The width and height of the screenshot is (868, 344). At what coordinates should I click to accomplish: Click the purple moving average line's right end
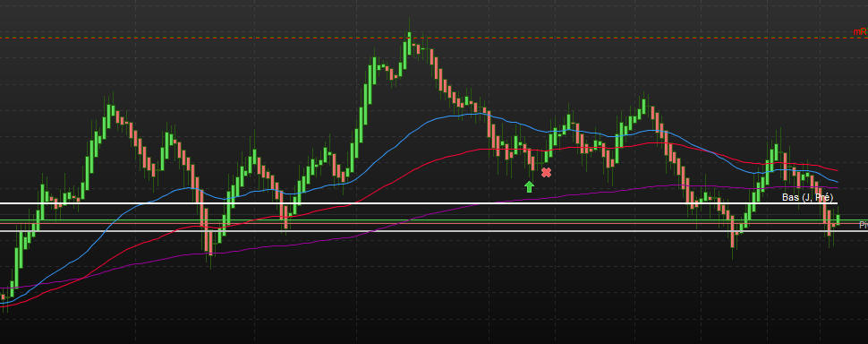click(836, 188)
